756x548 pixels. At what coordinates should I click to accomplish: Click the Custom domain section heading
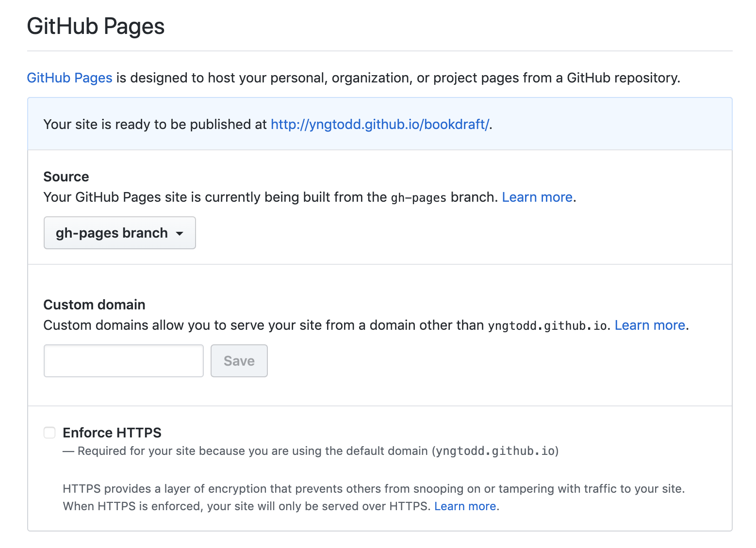[94, 305]
